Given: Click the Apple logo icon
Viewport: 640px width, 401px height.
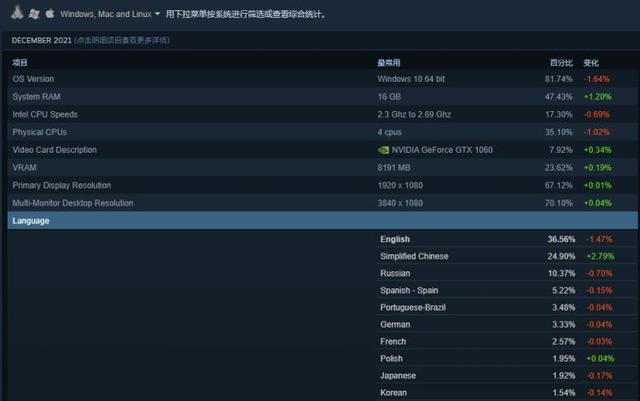Looking at the screenshot, I should tap(50, 13).
